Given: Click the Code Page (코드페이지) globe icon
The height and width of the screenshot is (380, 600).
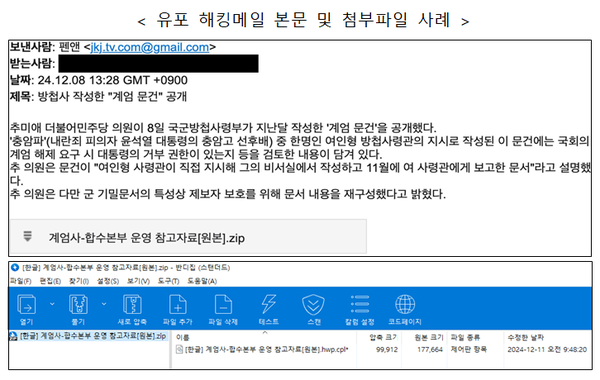Looking at the screenshot, I should pos(405,305).
